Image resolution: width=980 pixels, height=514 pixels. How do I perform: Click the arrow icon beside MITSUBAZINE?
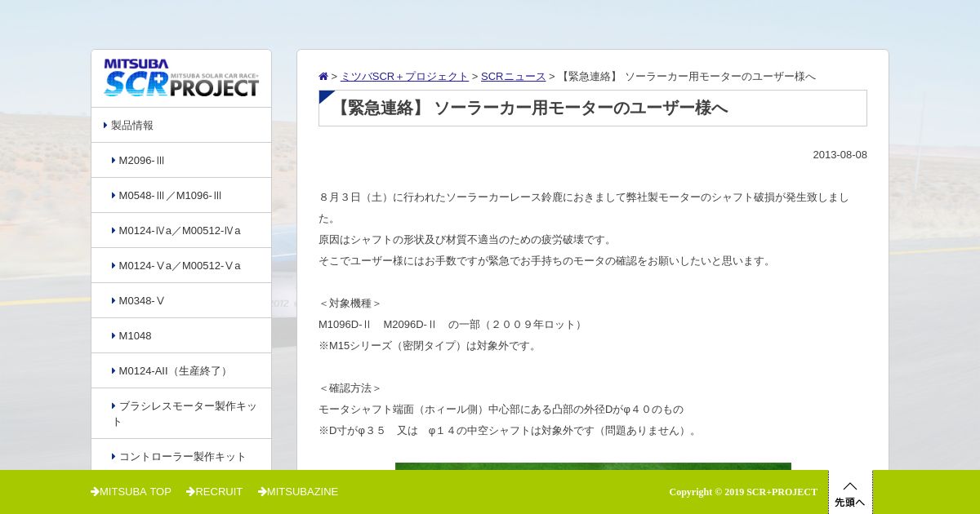(262, 492)
